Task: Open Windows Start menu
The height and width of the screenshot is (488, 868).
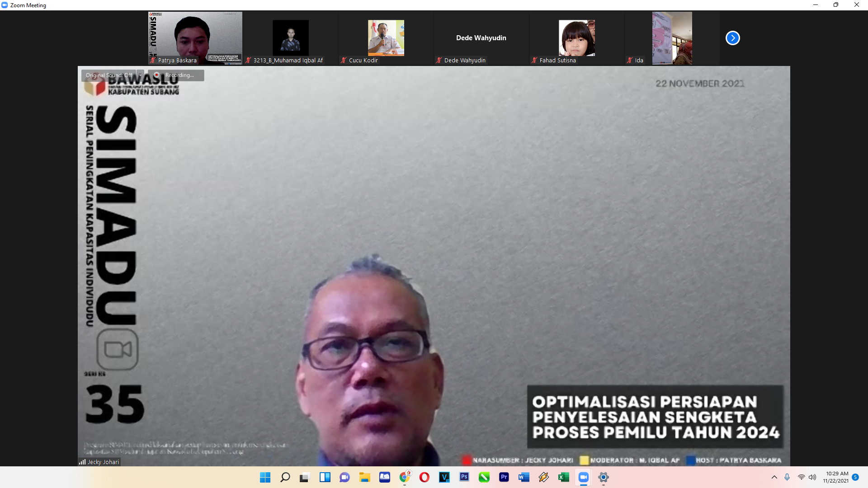Action: (265, 477)
